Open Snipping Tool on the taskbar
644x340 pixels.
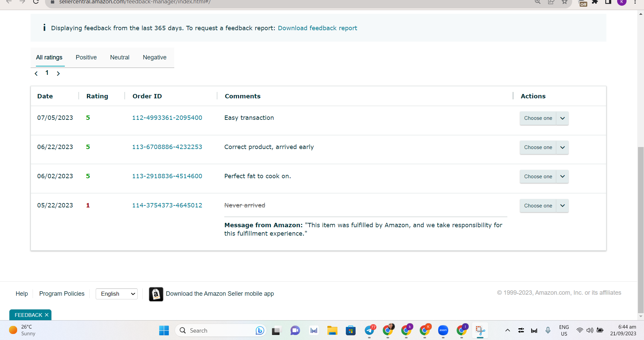(480, 331)
